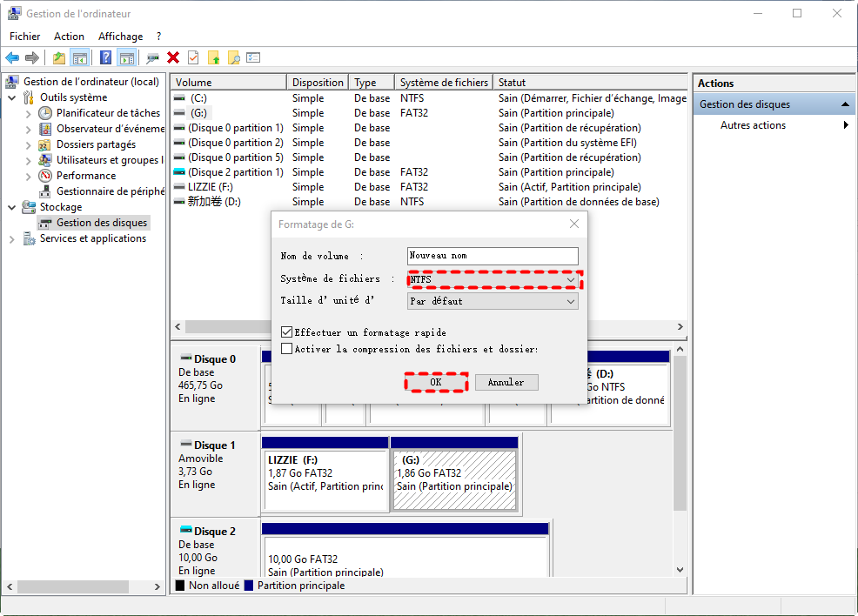858x616 pixels.
Task: Open Help via blue question mark icon
Action: 106,57
